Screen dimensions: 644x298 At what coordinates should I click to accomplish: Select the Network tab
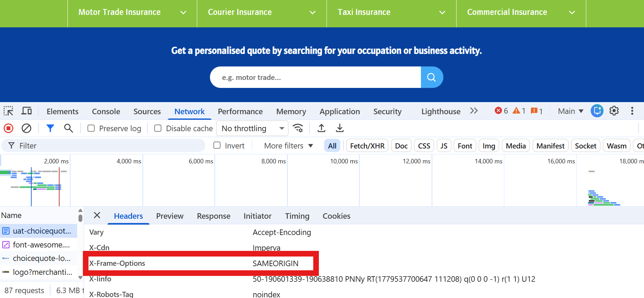tap(190, 111)
